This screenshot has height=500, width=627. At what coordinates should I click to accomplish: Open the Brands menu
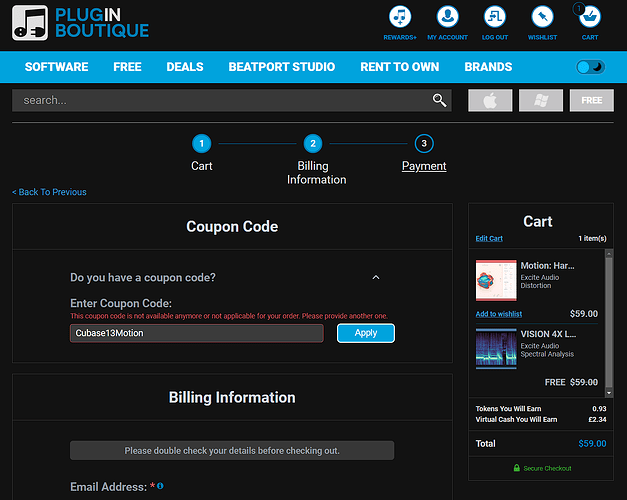click(x=488, y=67)
